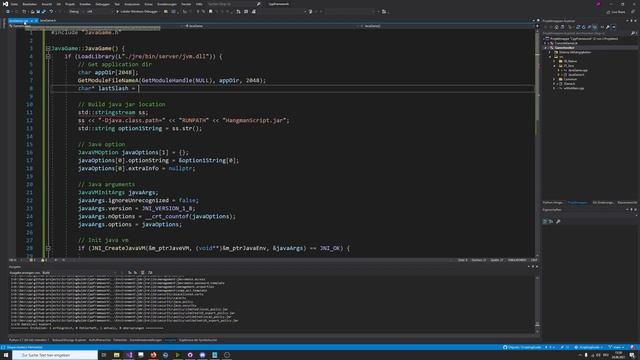Open the Extras menu
Image resolution: width=640 pixels, height=360 pixels.
[148, 4]
